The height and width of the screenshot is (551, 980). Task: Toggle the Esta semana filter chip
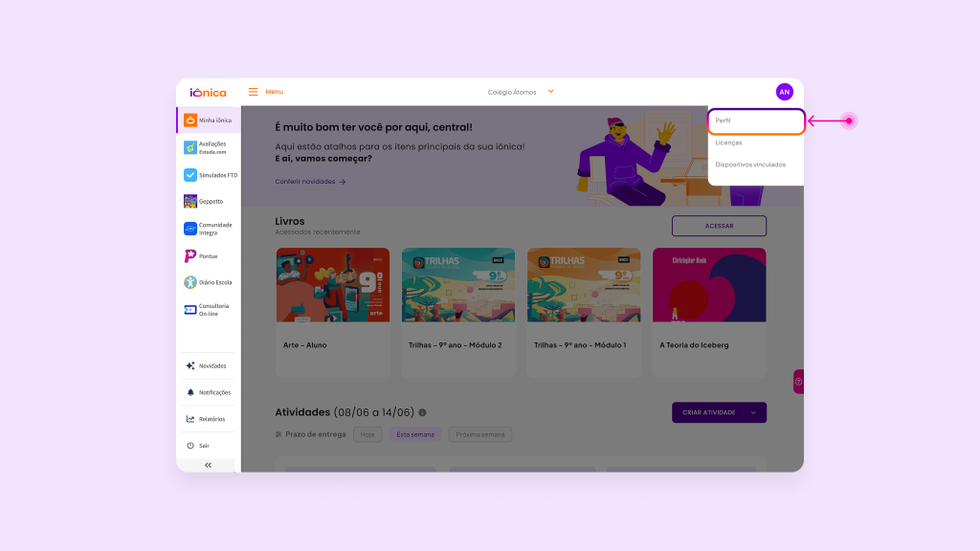415,435
